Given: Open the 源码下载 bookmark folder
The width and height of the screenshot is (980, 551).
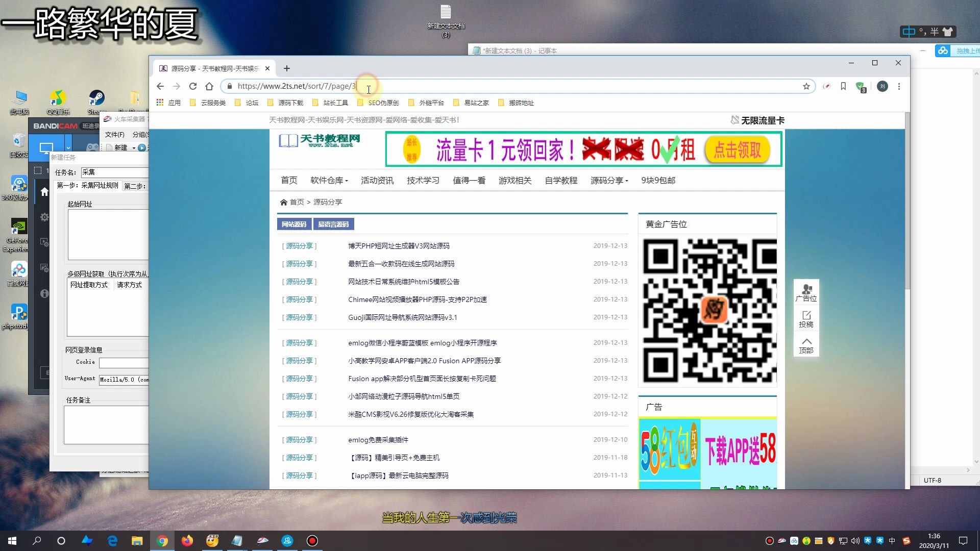Looking at the screenshot, I should tap(285, 103).
